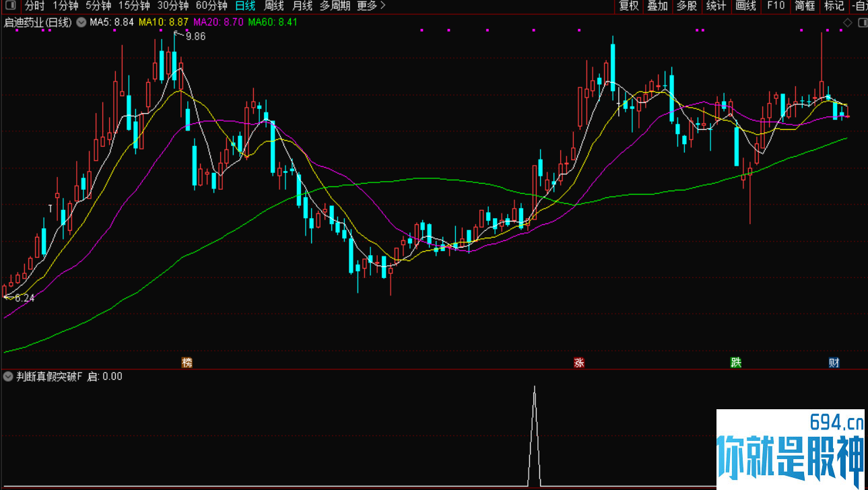Click the 复权 button
This screenshot has height=490, width=868.
(629, 6)
